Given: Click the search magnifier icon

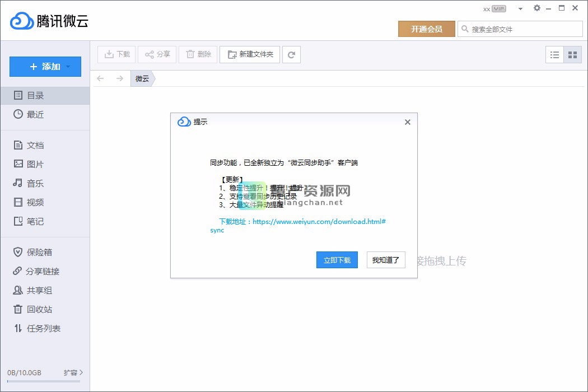Looking at the screenshot, I should [x=465, y=29].
